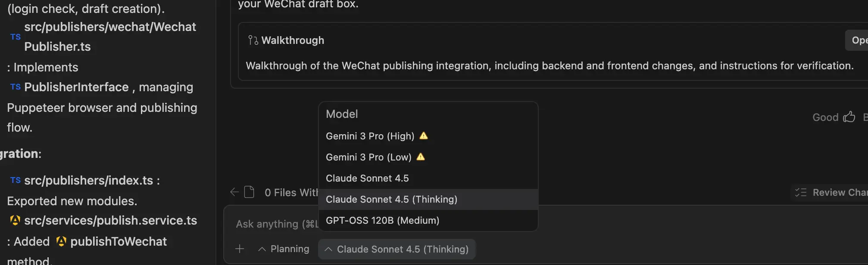
Task: Click the warning icon beside Gemini 3 Pro (High)
Action: pyautogui.click(x=424, y=136)
